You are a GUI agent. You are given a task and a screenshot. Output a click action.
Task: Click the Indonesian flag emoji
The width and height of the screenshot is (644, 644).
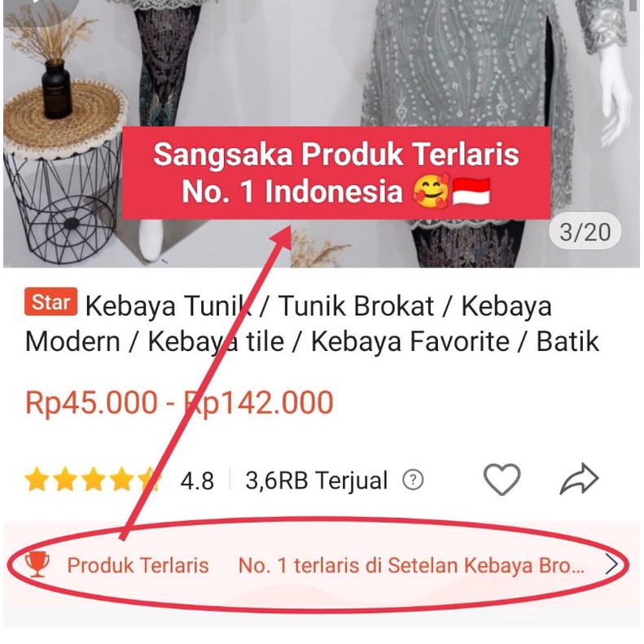click(471, 191)
